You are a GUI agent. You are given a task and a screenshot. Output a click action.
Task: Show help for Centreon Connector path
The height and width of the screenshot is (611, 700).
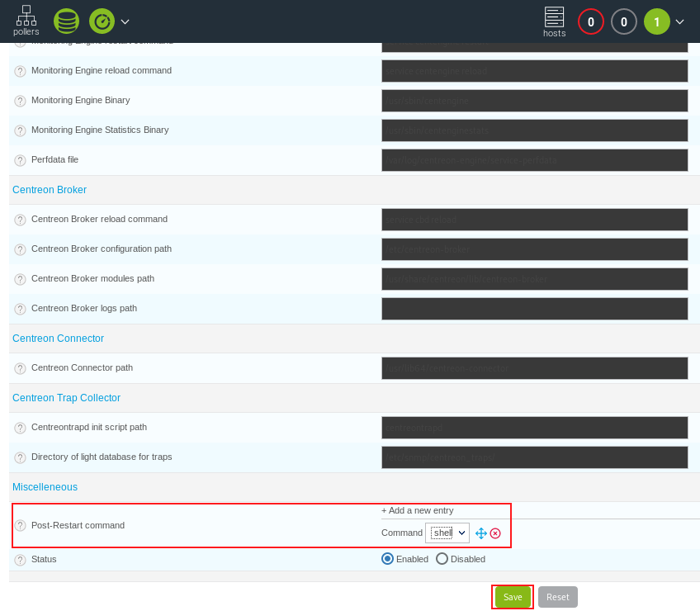coord(20,368)
